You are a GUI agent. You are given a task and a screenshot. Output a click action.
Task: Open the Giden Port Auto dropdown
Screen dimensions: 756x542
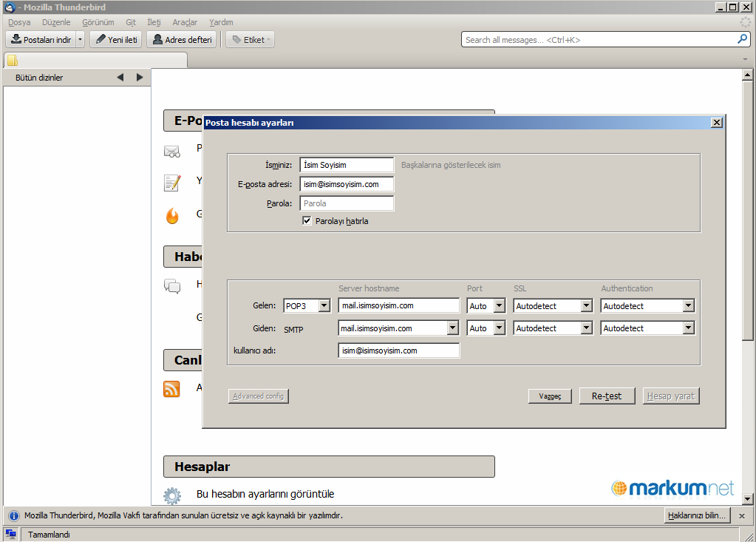[486, 328]
